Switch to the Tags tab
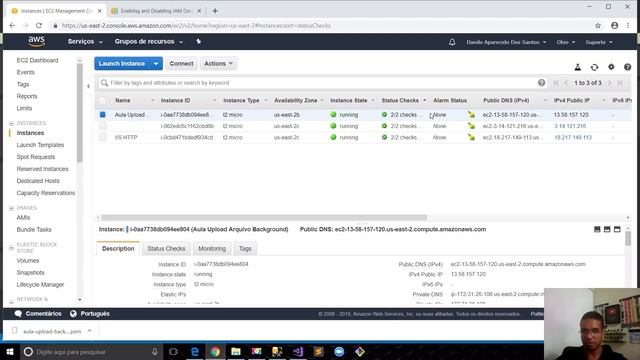 (245, 249)
